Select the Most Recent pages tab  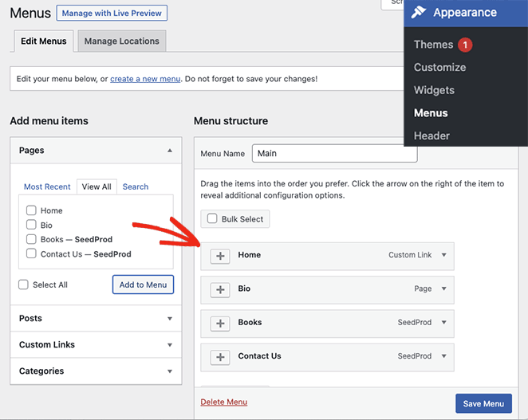click(47, 186)
